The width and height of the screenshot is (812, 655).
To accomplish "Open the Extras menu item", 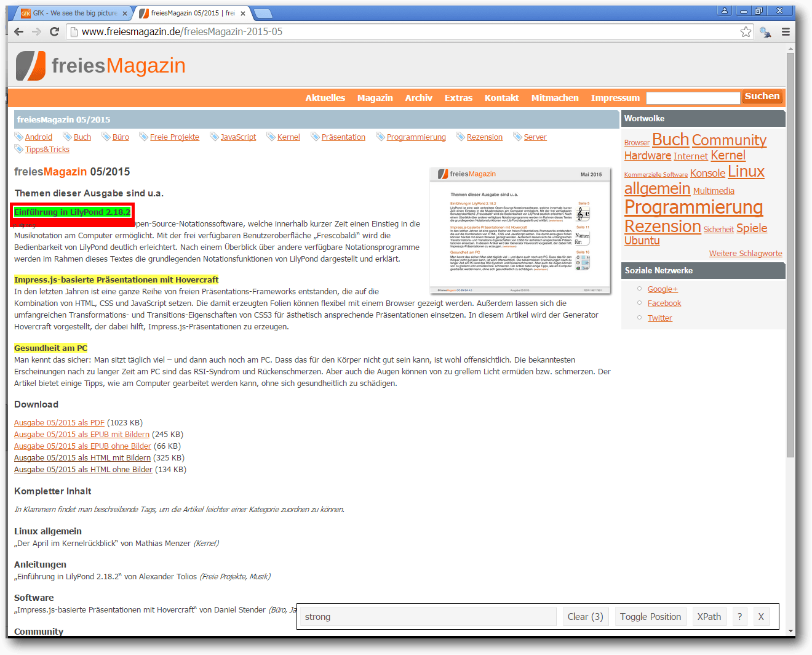I will click(459, 98).
